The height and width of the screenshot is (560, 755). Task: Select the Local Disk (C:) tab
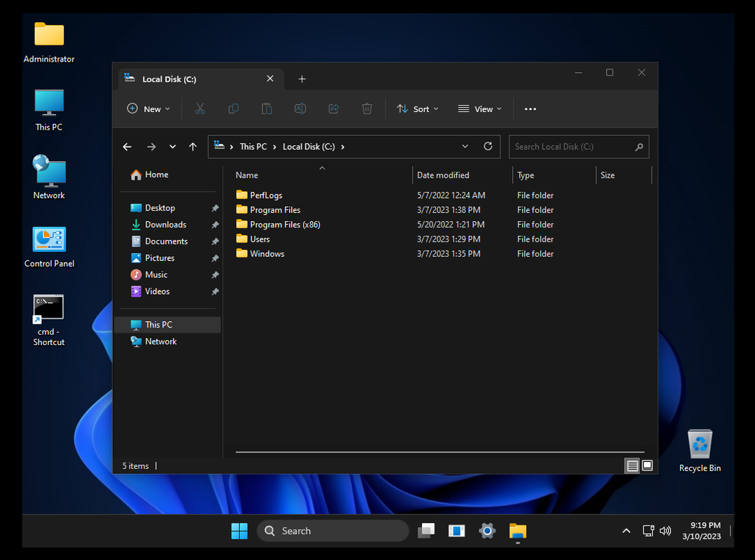pos(202,79)
